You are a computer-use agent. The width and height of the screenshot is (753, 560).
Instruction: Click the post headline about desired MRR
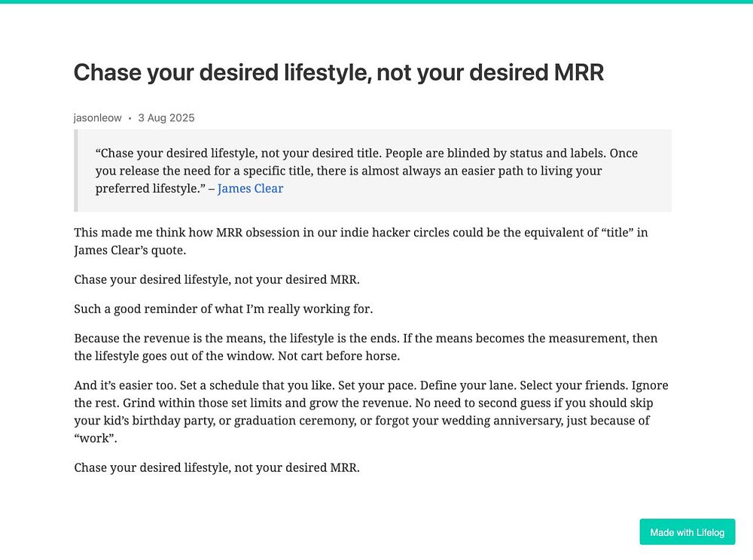(x=338, y=73)
